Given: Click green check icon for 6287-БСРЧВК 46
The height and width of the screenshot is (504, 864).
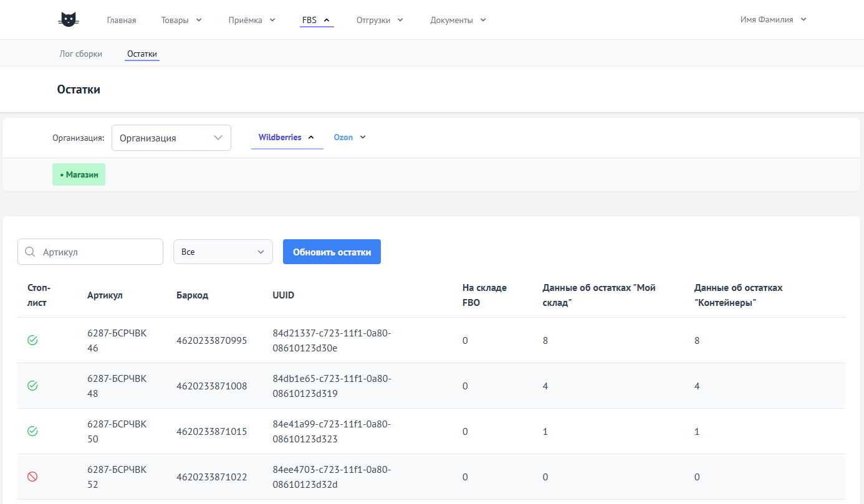Looking at the screenshot, I should click(x=33, y=340).
